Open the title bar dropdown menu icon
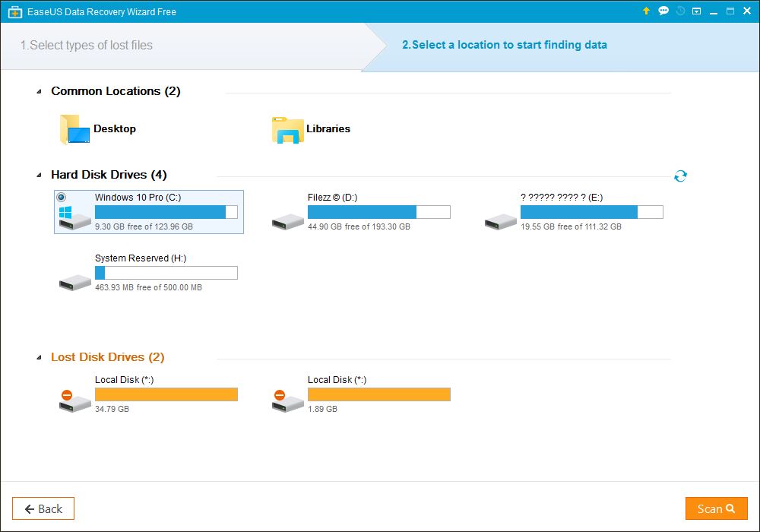The image size is (760, 532). tap(696, 11)
